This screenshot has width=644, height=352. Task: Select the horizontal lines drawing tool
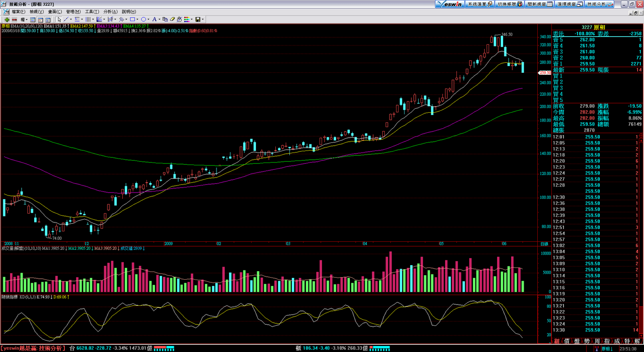point(77,19)
